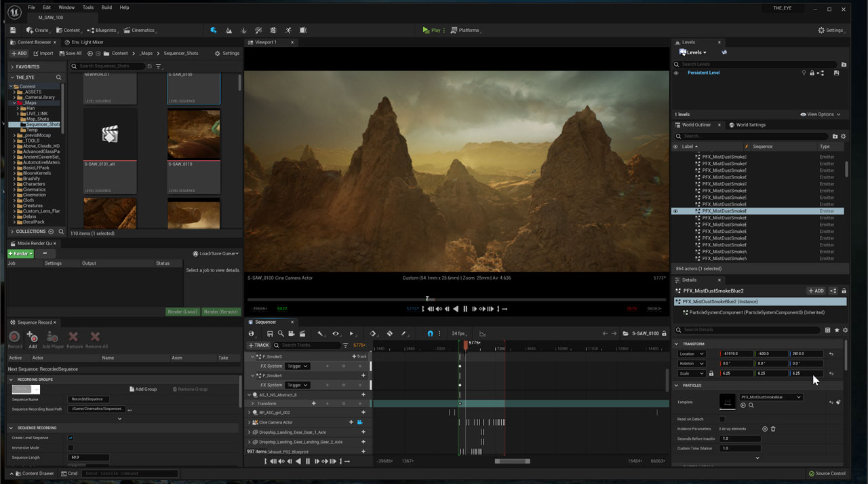This screenshot has width=868, height=484.
Task: Open the particle Template asset dropdown
Action: coord(771,397)
